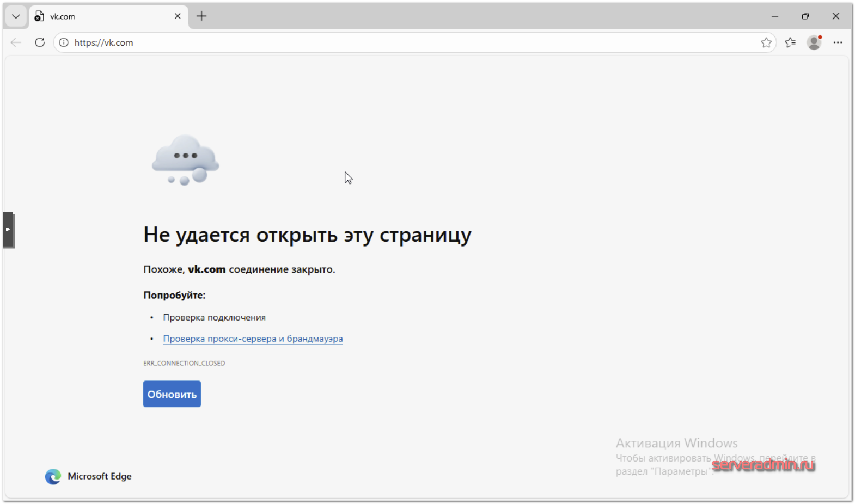
Task: View site information icon in address bar
Action: (64, 42)
